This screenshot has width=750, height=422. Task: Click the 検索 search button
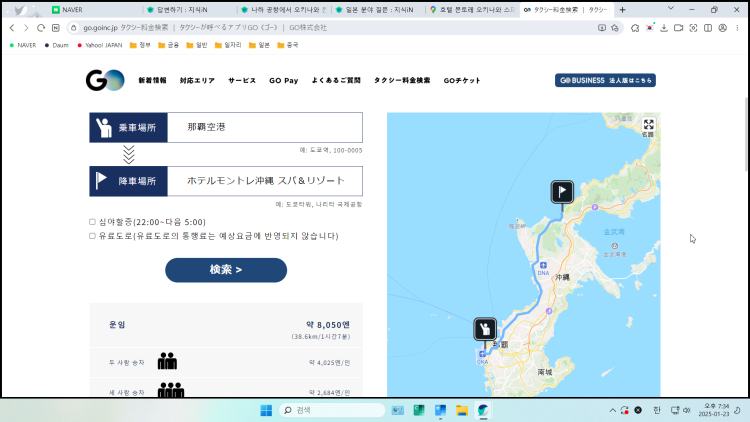[226, 270]
